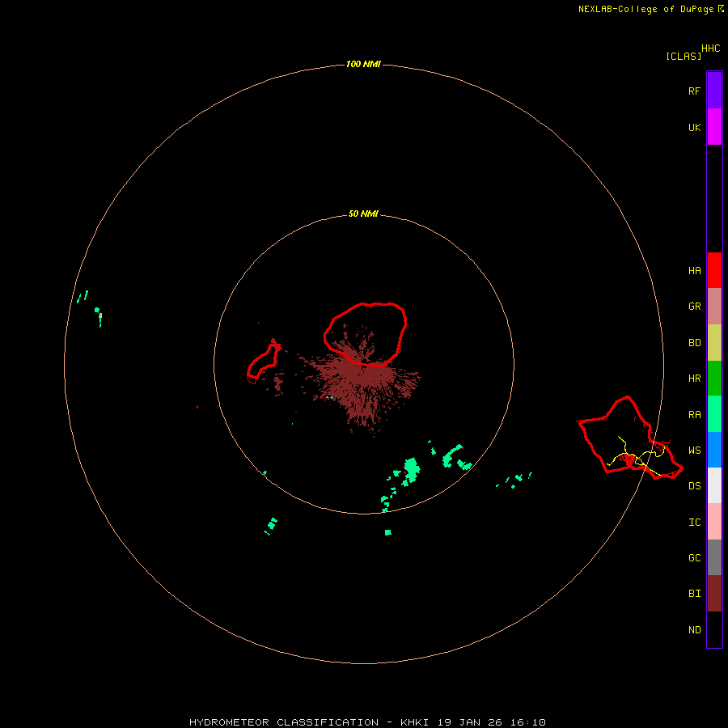Click the IC legend label

click(x=694, y=523)
